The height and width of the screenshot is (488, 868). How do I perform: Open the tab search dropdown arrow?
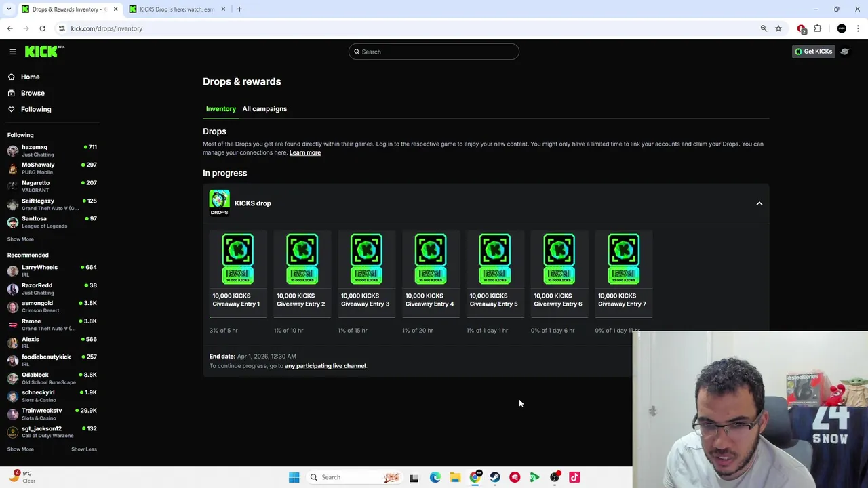(9, 9)
